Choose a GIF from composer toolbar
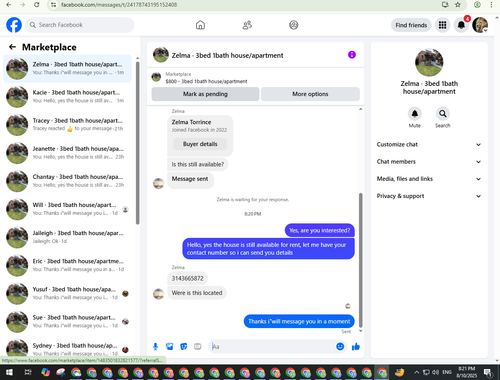Screen dimensions: 500x380 tap(198, 347)
